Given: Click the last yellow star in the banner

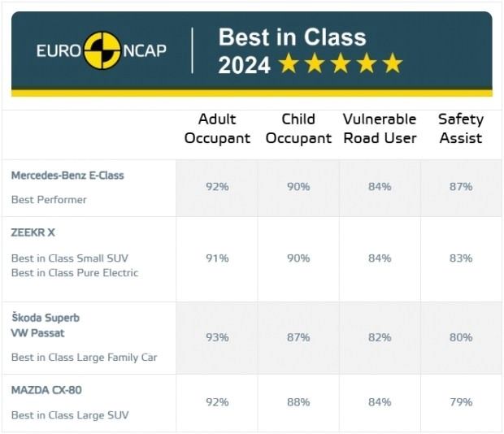Looking at the screenshot, I should [x=393, y=63].
